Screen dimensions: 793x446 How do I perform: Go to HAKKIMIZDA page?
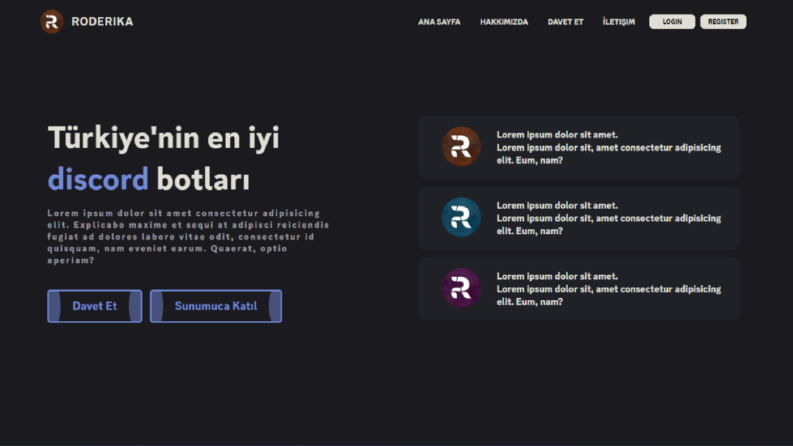504,22
